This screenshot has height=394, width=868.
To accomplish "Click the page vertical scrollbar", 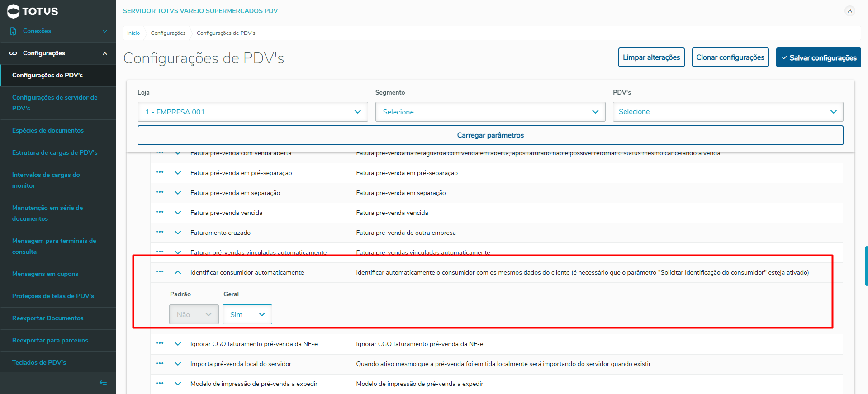I will [866, 266].
